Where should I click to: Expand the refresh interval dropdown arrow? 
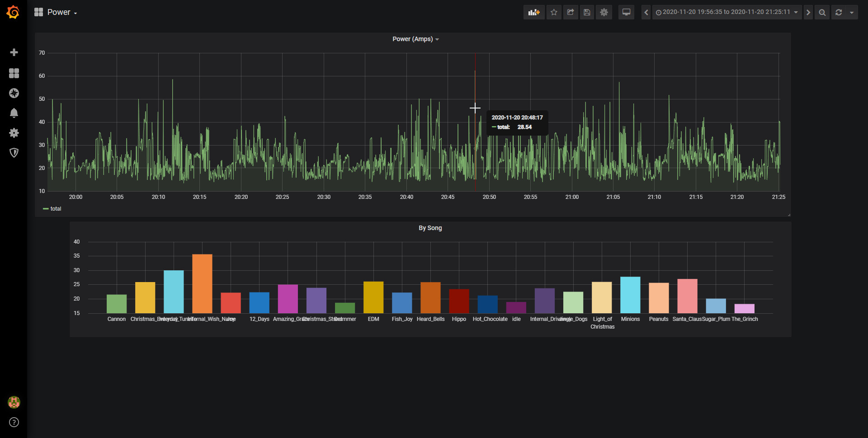[852, 12]
